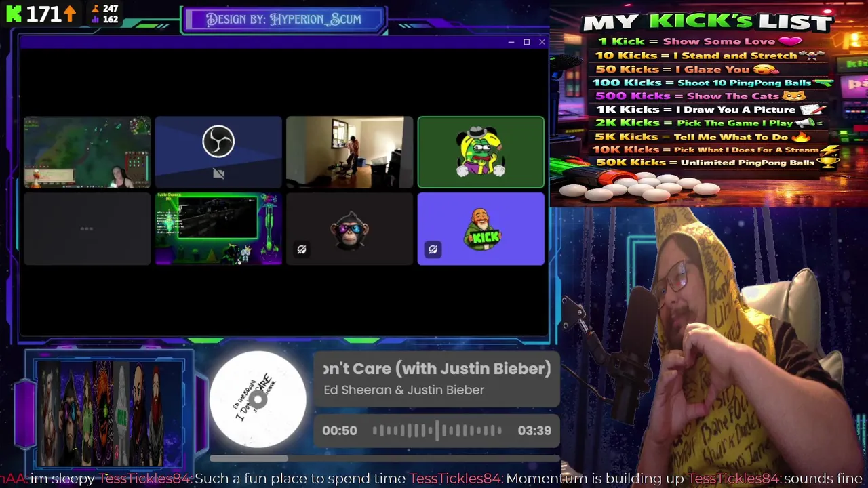The image size is (868, 488).
Task: Select the green-highlighted Pepe banana avatar tile
Action: (481, 152)
